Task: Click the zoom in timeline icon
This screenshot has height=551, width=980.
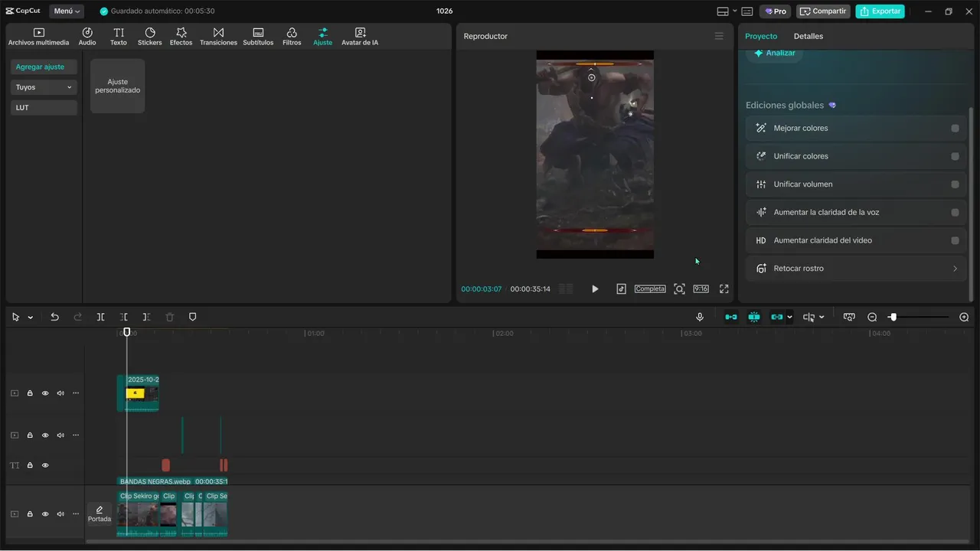Action: pos(964,317)
